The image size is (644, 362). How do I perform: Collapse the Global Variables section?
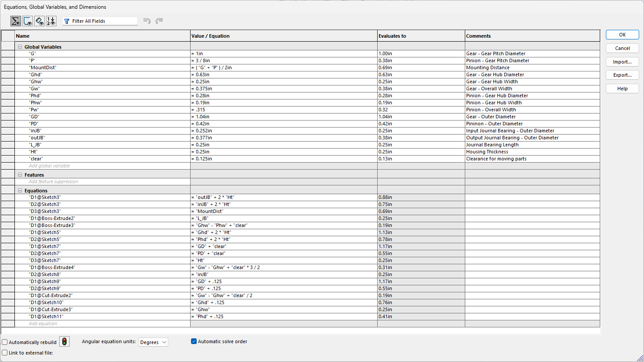[20, 47]
